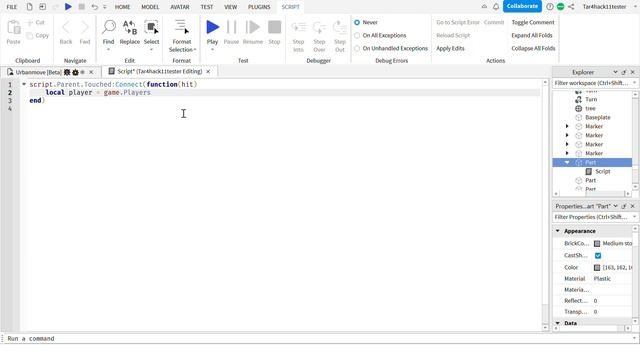The width and height of the screenshot is (640, 360).
Task: Click the new file icon in title bar
Action: (29, 7)
